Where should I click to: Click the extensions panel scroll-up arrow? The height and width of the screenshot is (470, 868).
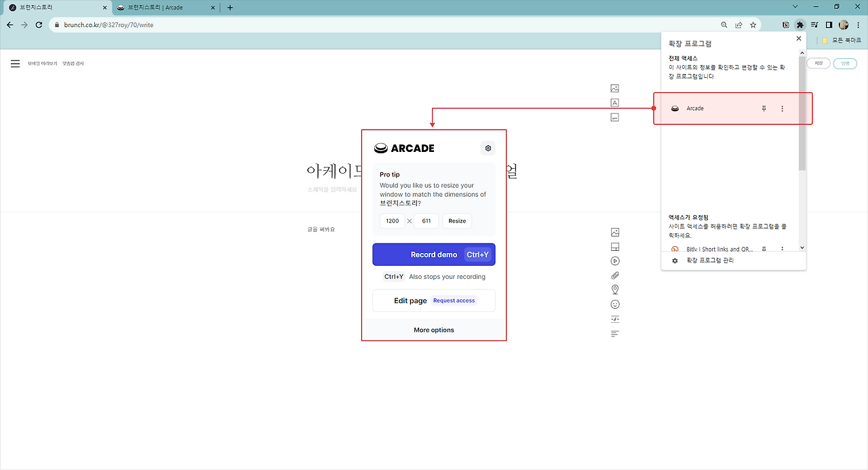click(x=802, y=52)
